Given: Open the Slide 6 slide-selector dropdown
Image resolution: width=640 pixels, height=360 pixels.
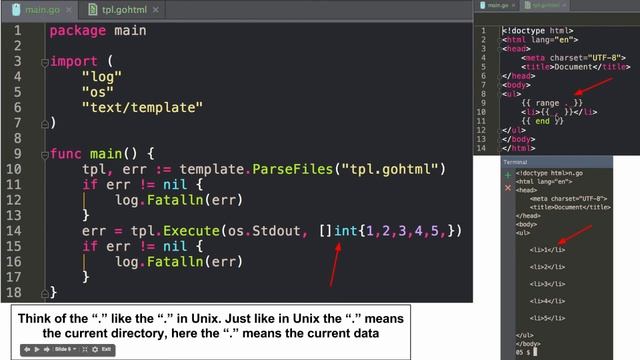Looking at the screenshot, I should [65, 349].
